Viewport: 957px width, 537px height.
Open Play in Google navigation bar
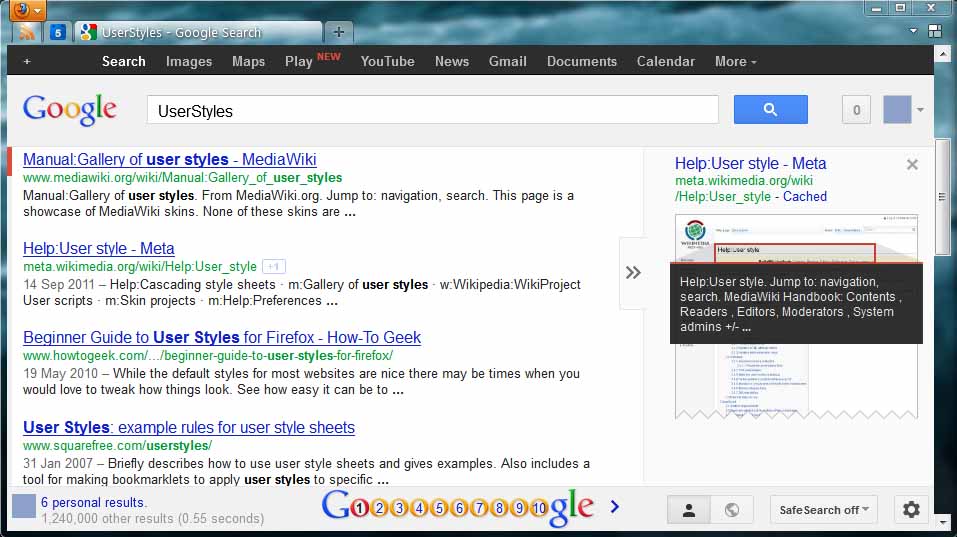pos(298,62)
